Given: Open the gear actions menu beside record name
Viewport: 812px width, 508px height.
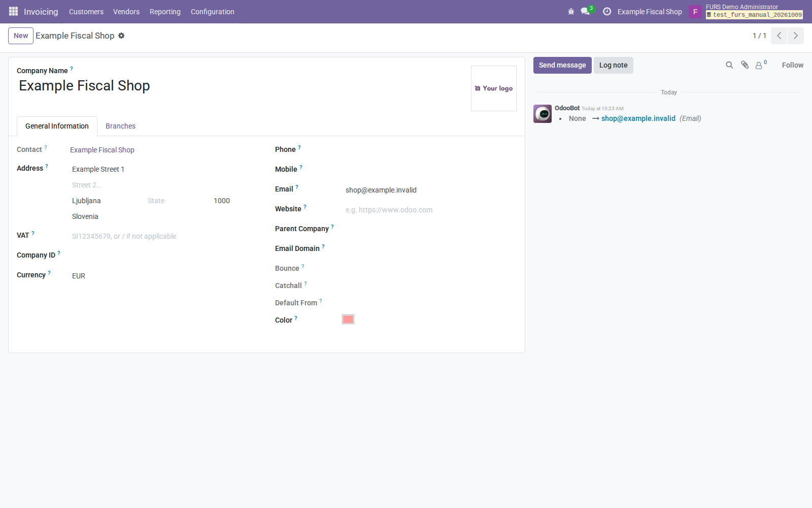Looking at the screenshot, I should pyautogui.click(x=121, y=36).
